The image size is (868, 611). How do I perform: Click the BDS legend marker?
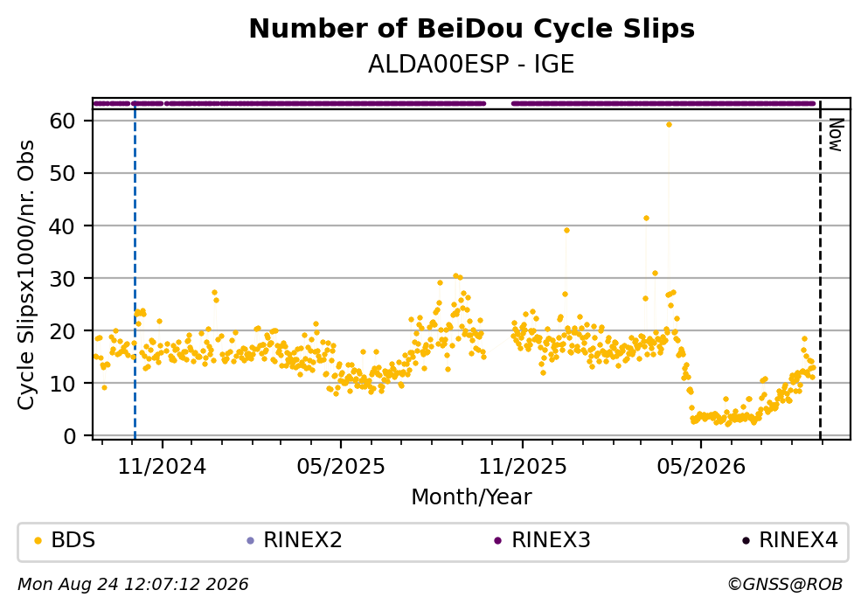click(x=38, y=541)
